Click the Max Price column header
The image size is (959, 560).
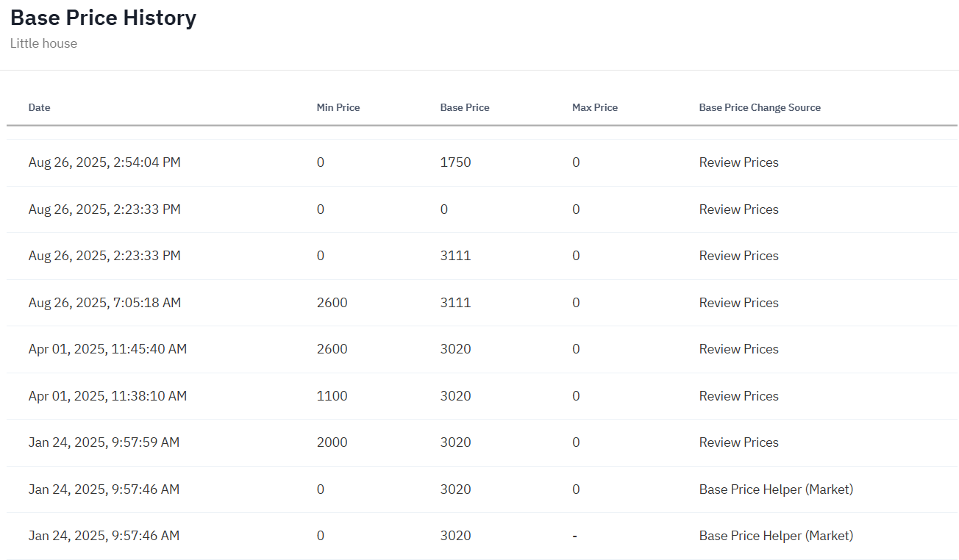click(x=594, y=107)
